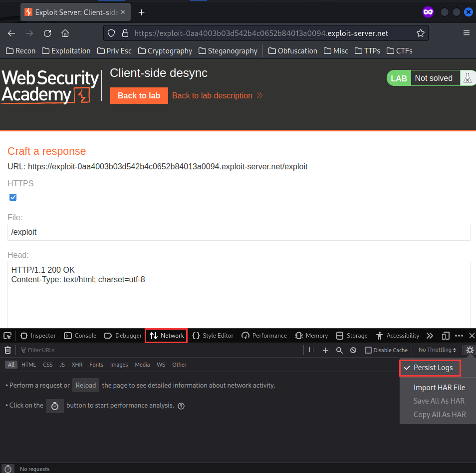476x473 pixels.
Task: Switch to the Accessibility tab
Action: (x=398, y=336)
